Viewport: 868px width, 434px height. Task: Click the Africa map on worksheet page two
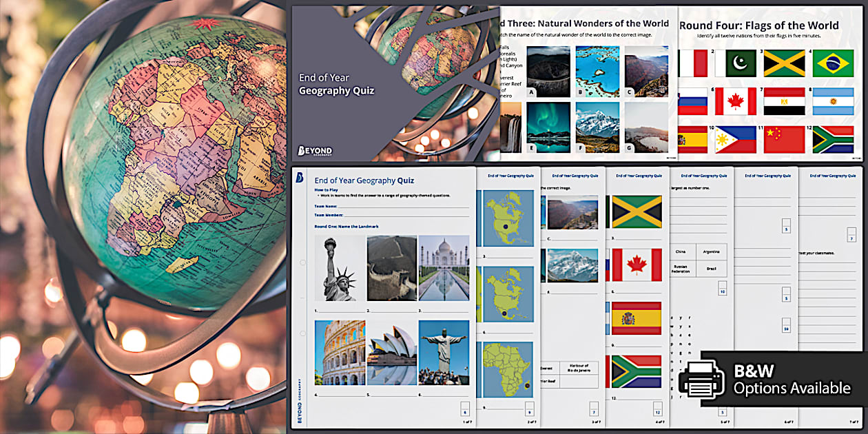click(x=508, y=369)
